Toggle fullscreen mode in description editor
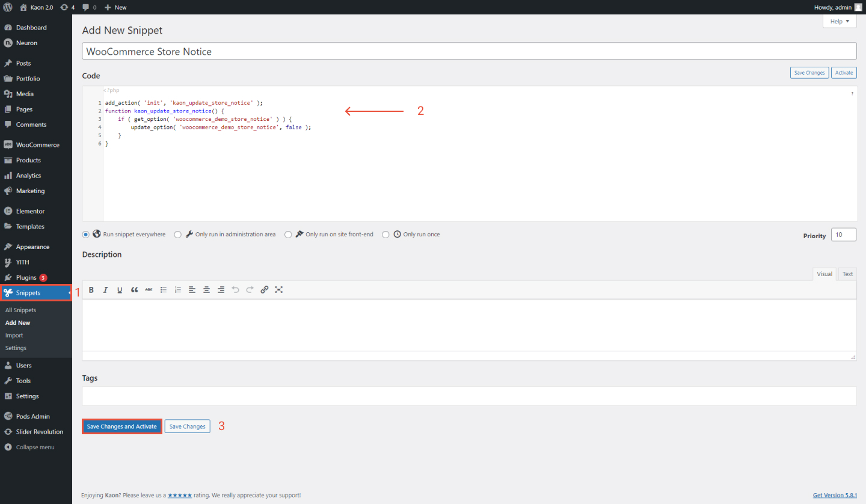Screen dimensions: 866x504 pyautogui.click(x=278, y=290)
